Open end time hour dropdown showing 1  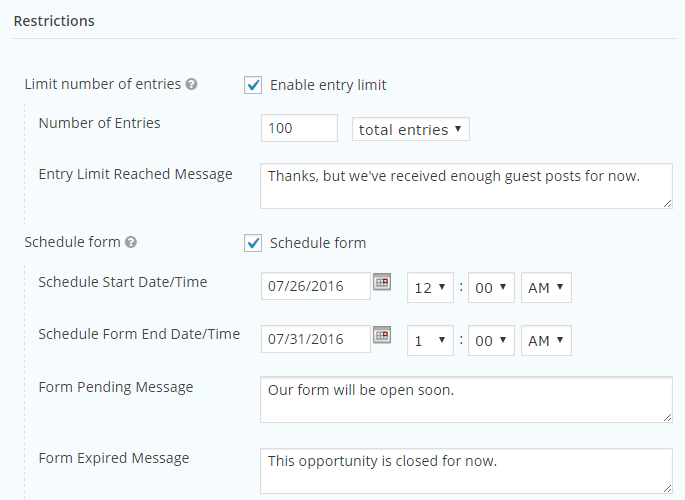(430, 341)
